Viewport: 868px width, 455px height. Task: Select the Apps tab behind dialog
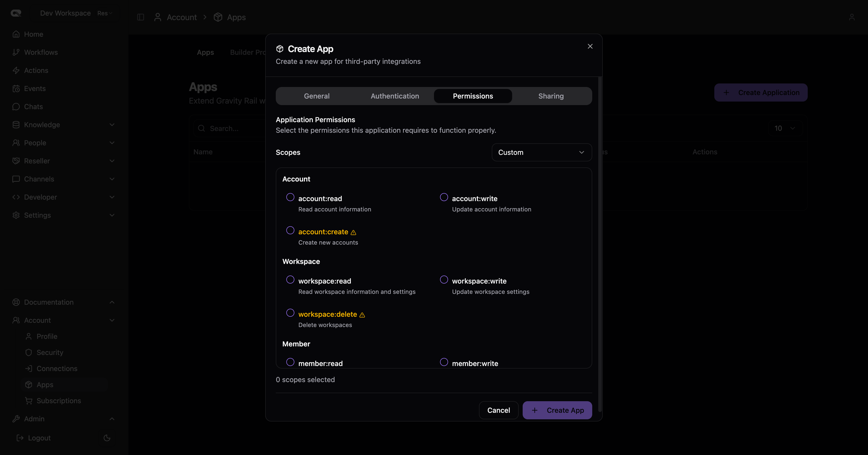click(205, 52)
